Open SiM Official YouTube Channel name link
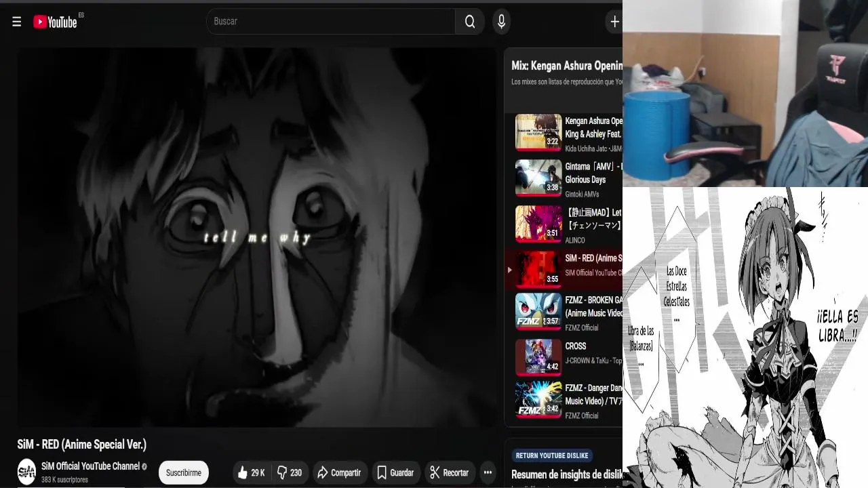The width and height of the screenshot is (868, 488). [x=90, y=466]
